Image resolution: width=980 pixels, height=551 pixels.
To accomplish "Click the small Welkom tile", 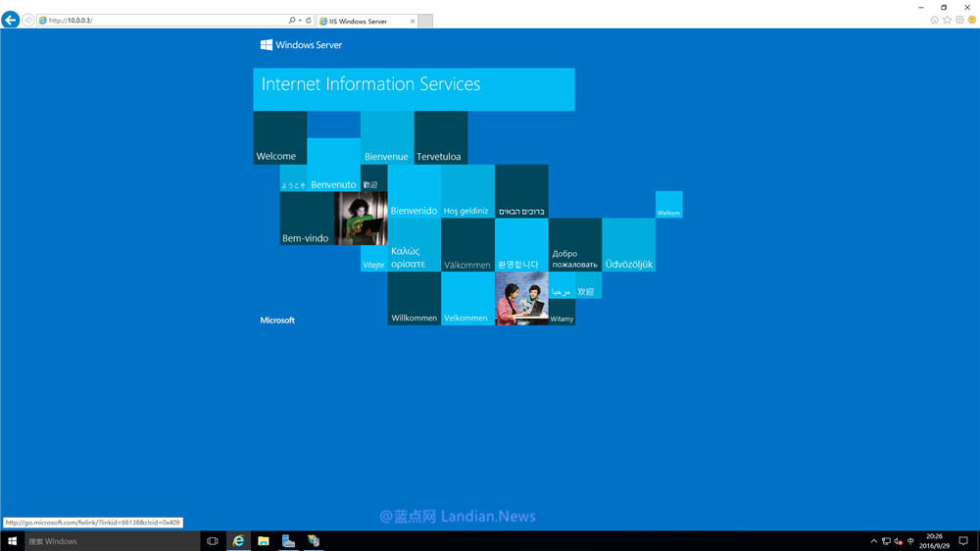I will pos(668,205).
